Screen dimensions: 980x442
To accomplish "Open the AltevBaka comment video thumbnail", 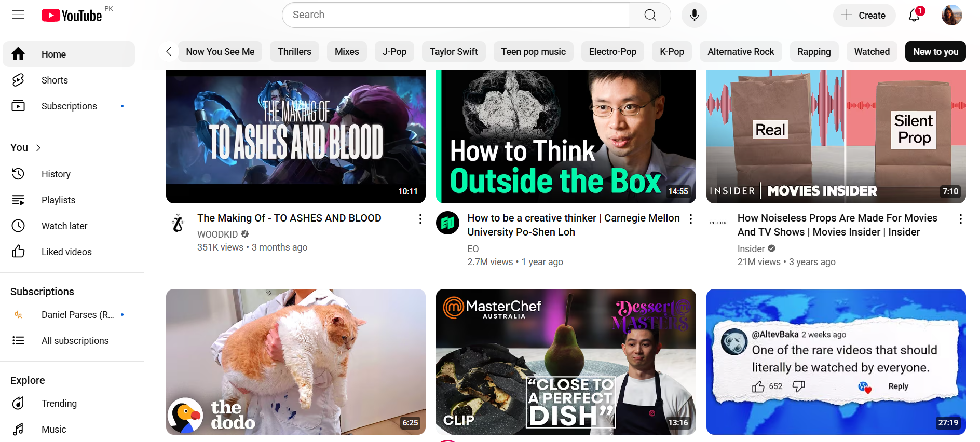I will click(836, 362).
